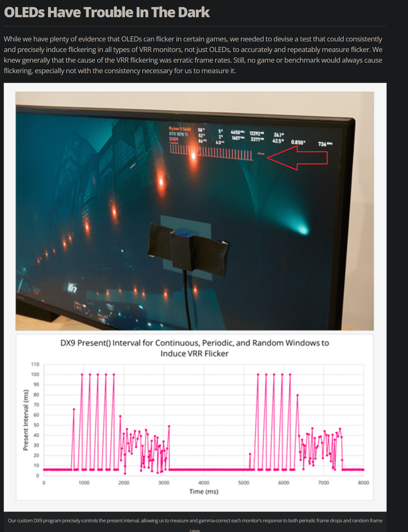Viewport: 408px width, 532px height.
Task: Click the '0.850' overlay reading in photo
Action: point(298,142)
